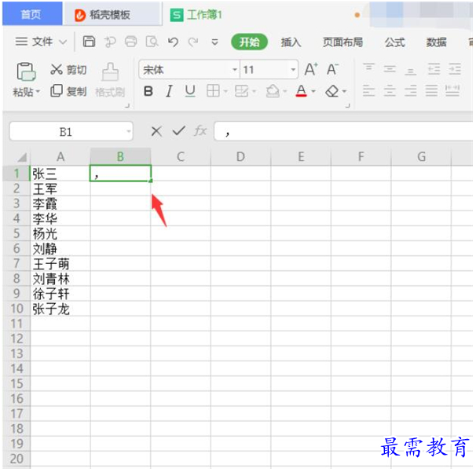Viewport: 476px width, 472px height.
Task: Align text right
Action: pyautogui.click(x=411, y=91)
